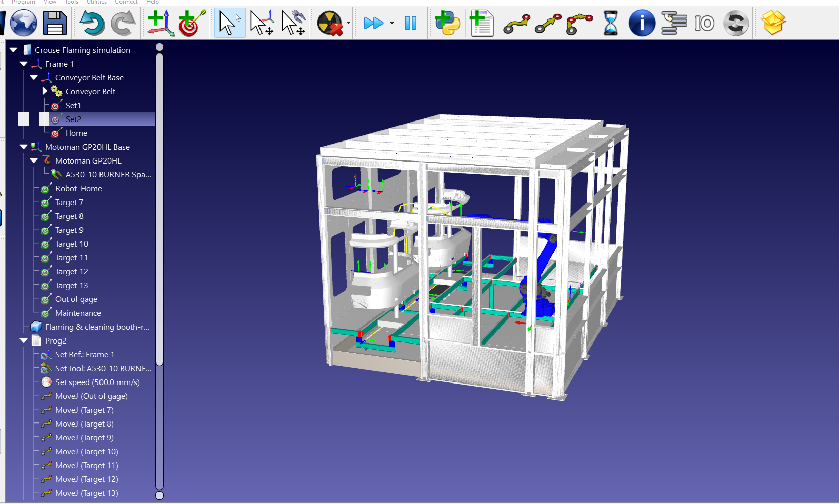Screen dimensions: 839x504
Task: Select the MoveJ (Target 11) instruction
Action: click(x=87, y=465)
